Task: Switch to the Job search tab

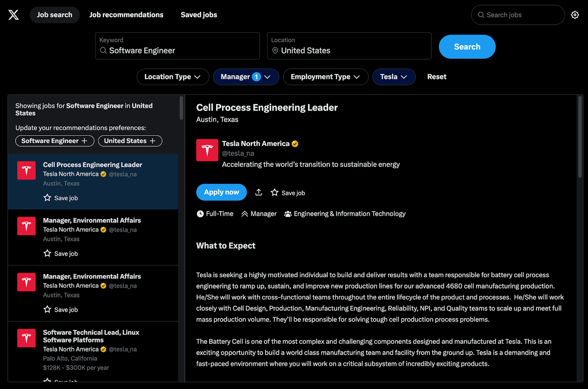Action: [x=55, y=15]
